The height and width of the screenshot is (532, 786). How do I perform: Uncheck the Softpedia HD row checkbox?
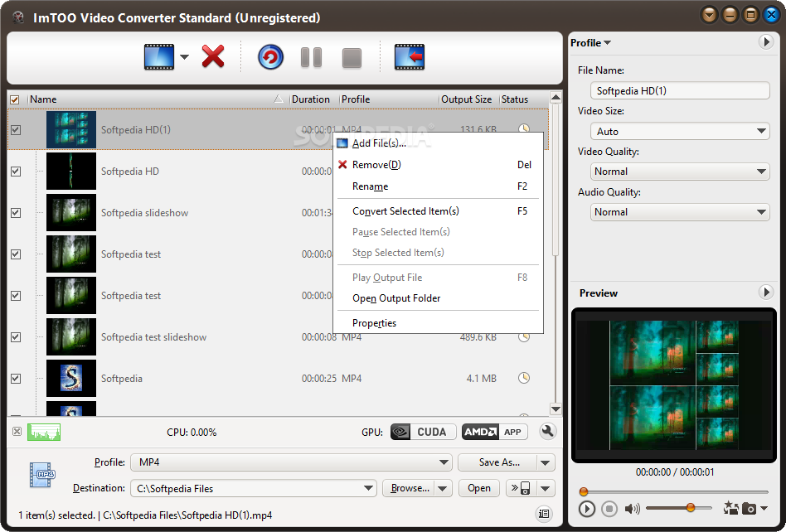point(16,172)
